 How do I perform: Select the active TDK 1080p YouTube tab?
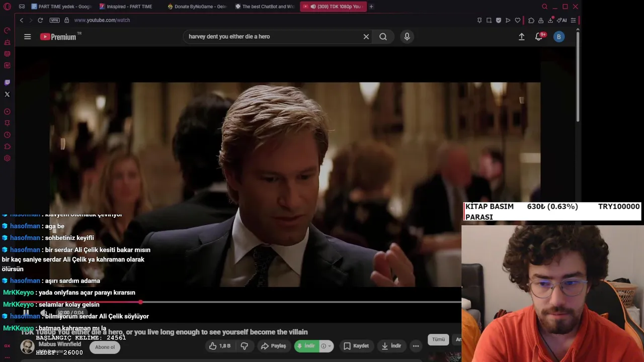pyautogui.click(x=333, y=7)
